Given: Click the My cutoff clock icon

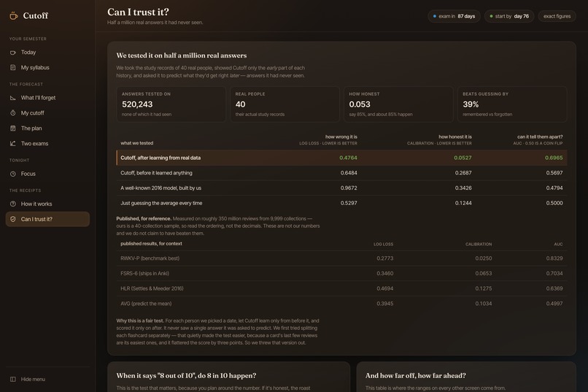Looking at the screenshot, I should coord(12,113).
